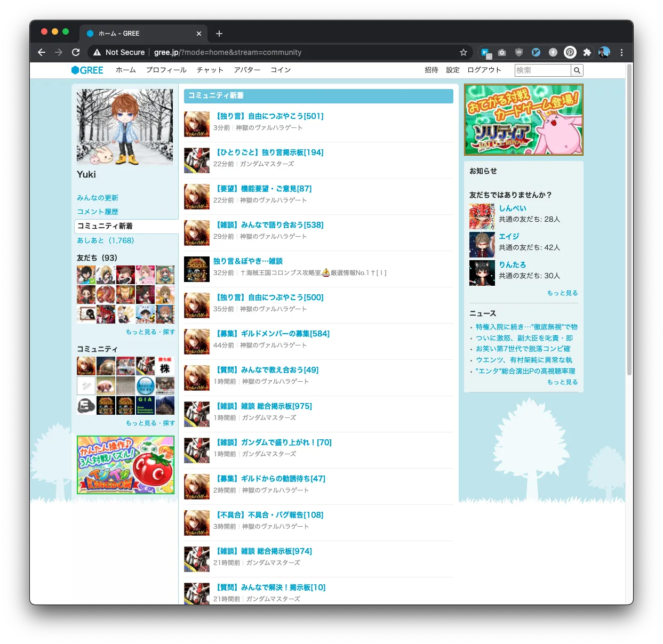Reload the page in browser
Screen dimensions: 663x644
76,52
